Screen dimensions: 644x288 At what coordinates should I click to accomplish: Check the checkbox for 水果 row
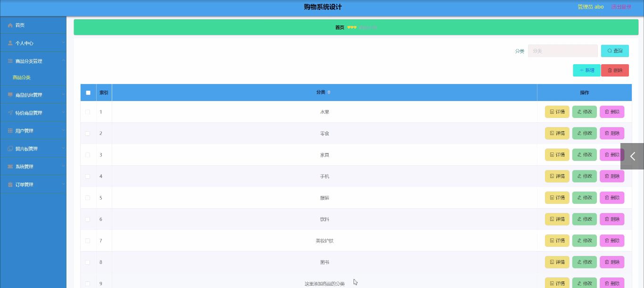(x=88, y=112)
